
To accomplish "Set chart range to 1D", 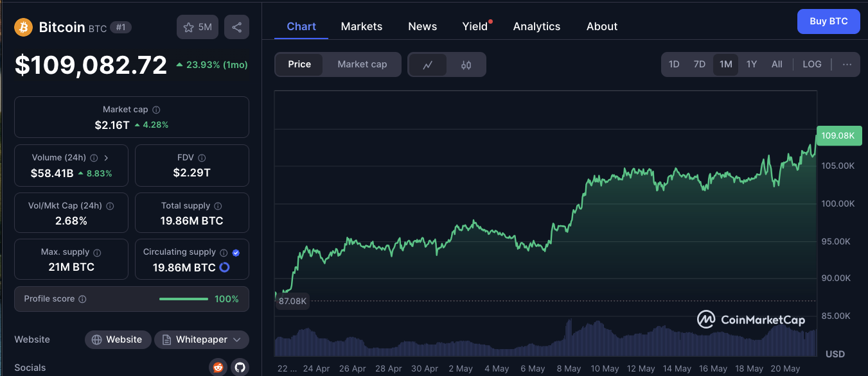I will (674, 64).
